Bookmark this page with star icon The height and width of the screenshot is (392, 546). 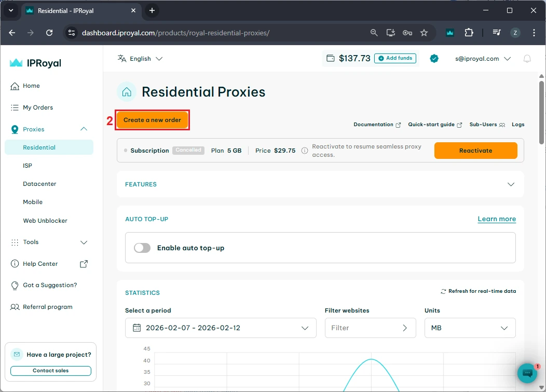[x=424, y=33]
